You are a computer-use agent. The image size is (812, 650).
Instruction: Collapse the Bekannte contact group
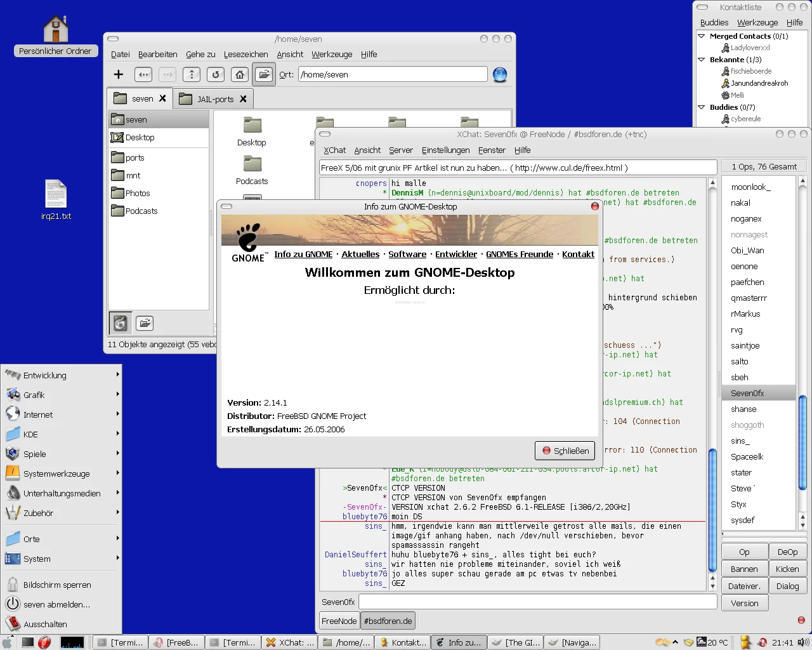[x=702, y=60]
